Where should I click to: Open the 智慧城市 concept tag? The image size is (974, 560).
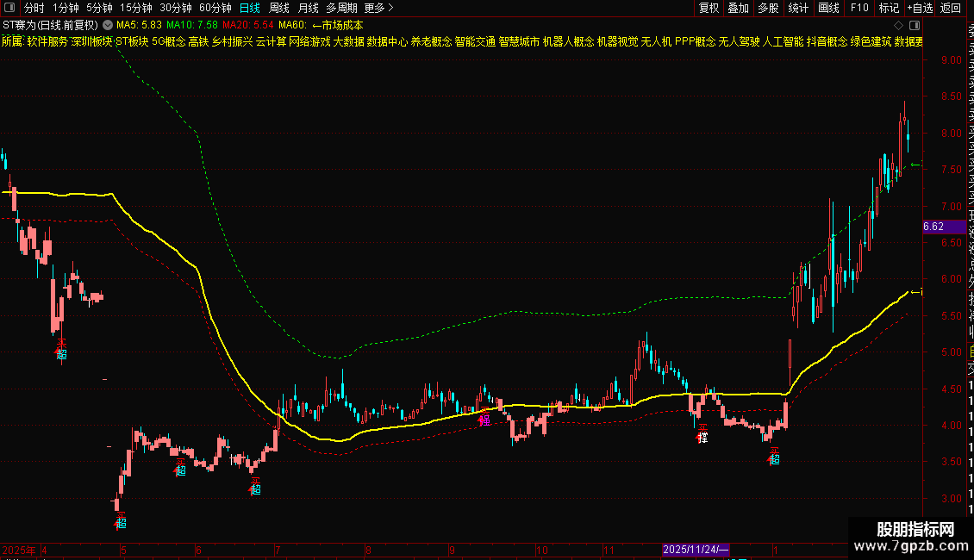pyautogui.click(x=519, y=41)
